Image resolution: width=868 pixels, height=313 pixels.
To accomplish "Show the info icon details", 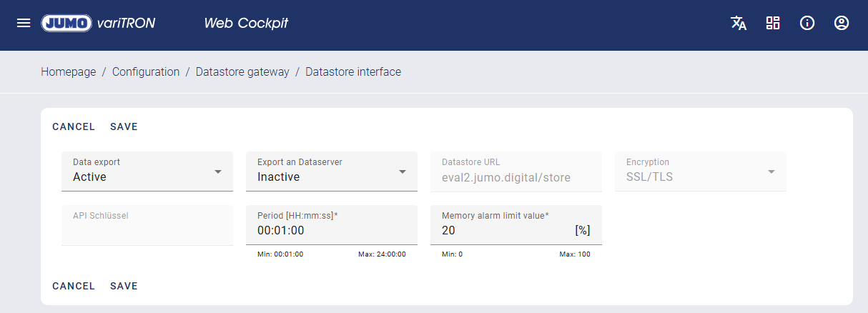I will [x=807, y=23].
